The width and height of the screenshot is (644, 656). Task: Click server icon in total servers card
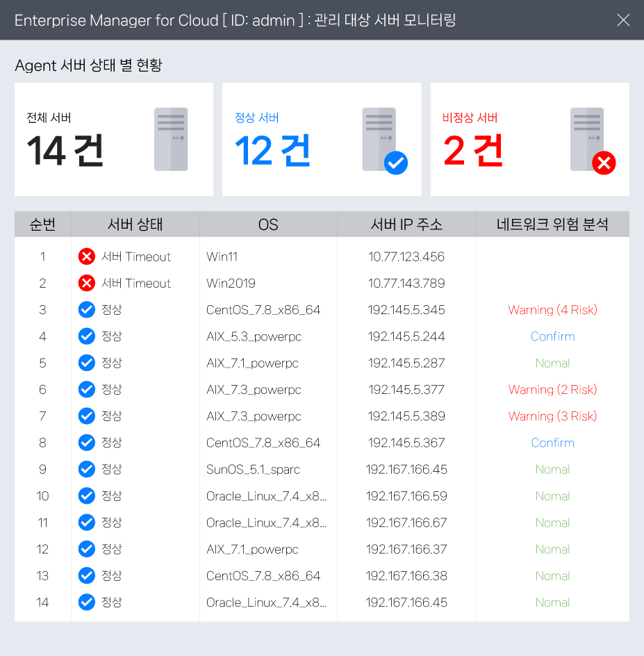pyautogui.click(x=171, y=139)
